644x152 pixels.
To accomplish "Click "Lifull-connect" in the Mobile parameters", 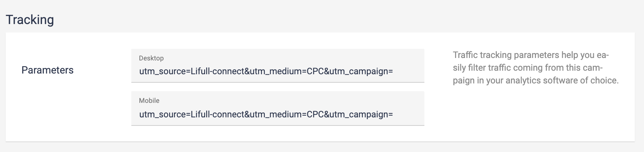I will [x=217, y=115].
